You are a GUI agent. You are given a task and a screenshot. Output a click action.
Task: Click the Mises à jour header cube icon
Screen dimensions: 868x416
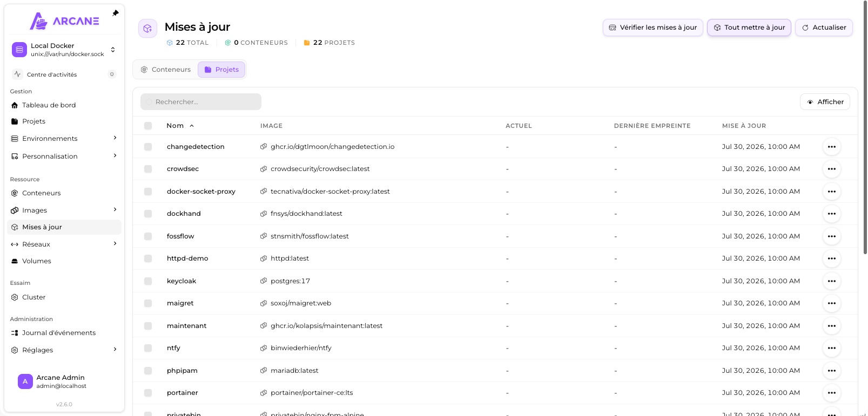click(x=147, y=29)
